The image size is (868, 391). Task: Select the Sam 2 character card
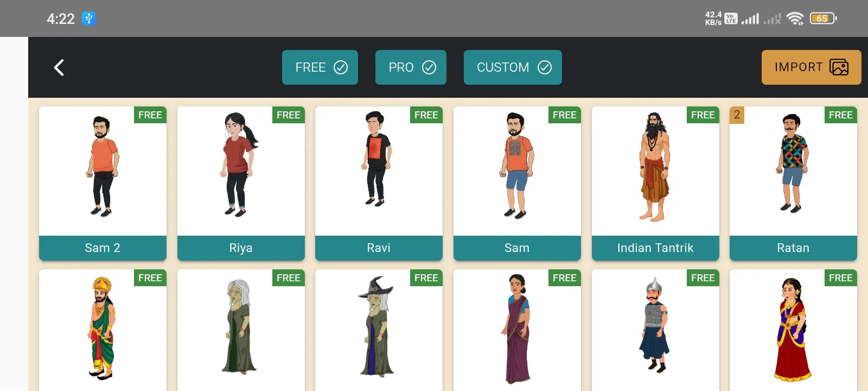pyautogui.click(x=103, y=184)
